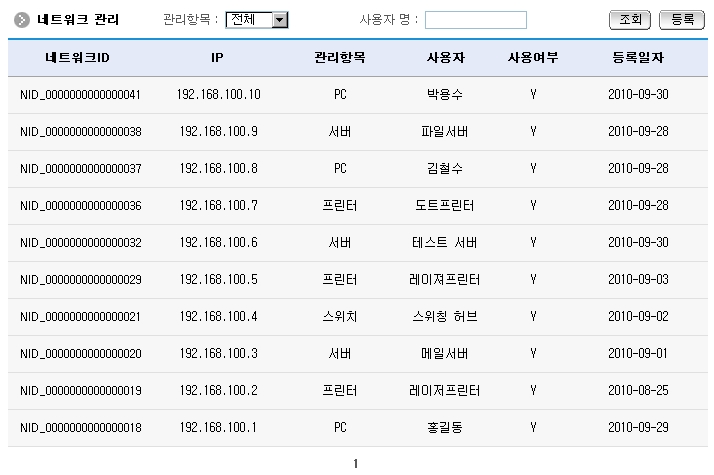Click the 테스트 서버 user entry
Screen dimensions: 714x475
pos(445,243)
